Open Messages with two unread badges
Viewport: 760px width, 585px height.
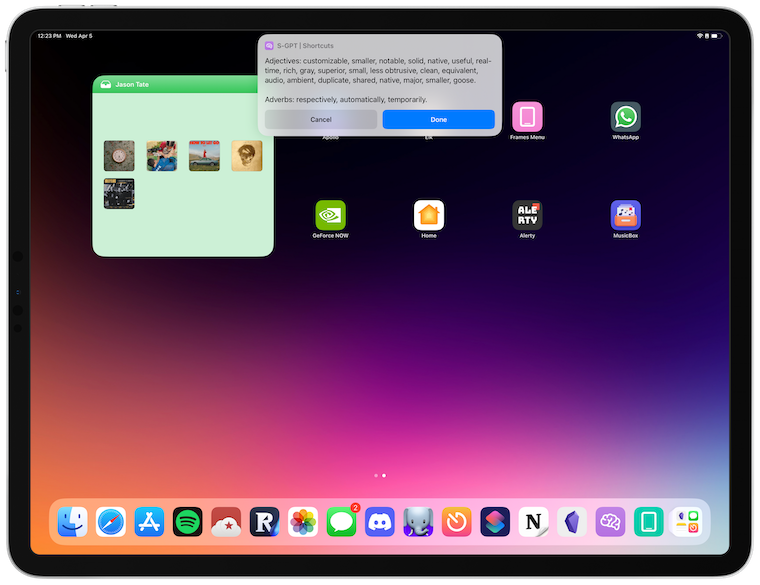click(341, 522)
